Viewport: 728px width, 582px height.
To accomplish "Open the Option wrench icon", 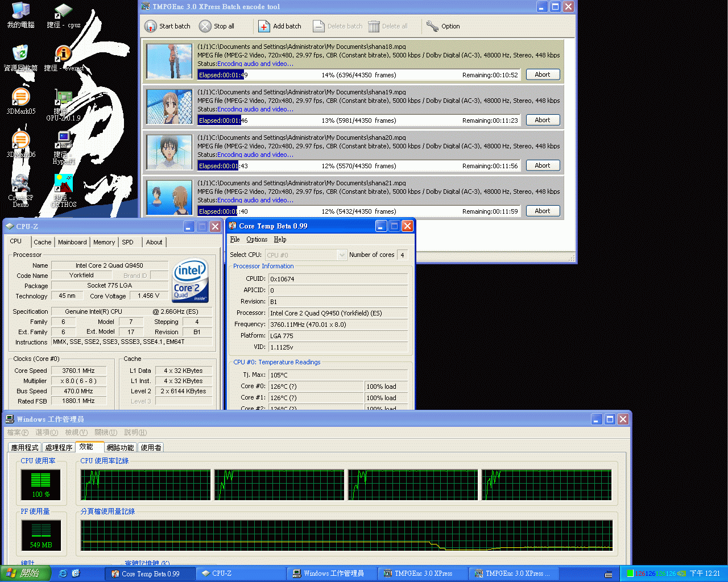I will click(432, 26).
